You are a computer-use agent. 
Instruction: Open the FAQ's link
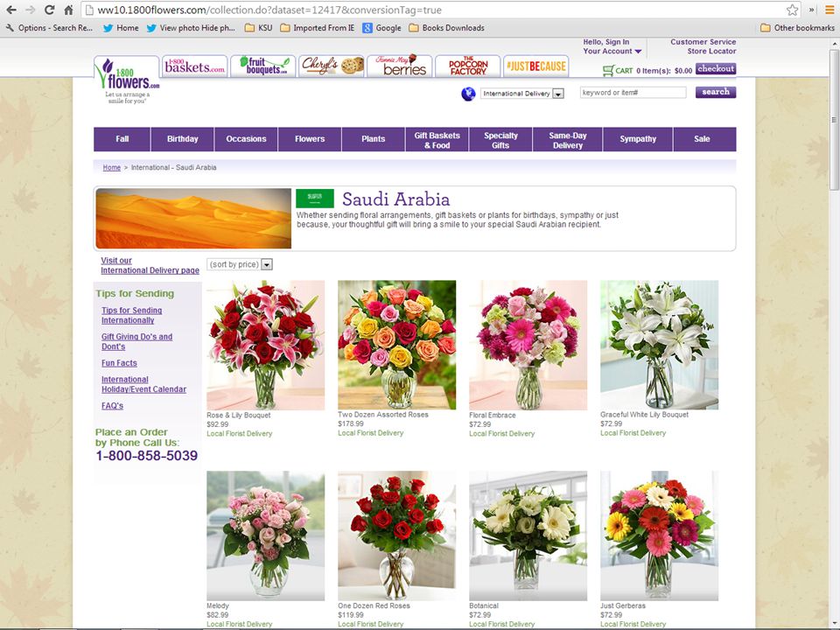113,405
